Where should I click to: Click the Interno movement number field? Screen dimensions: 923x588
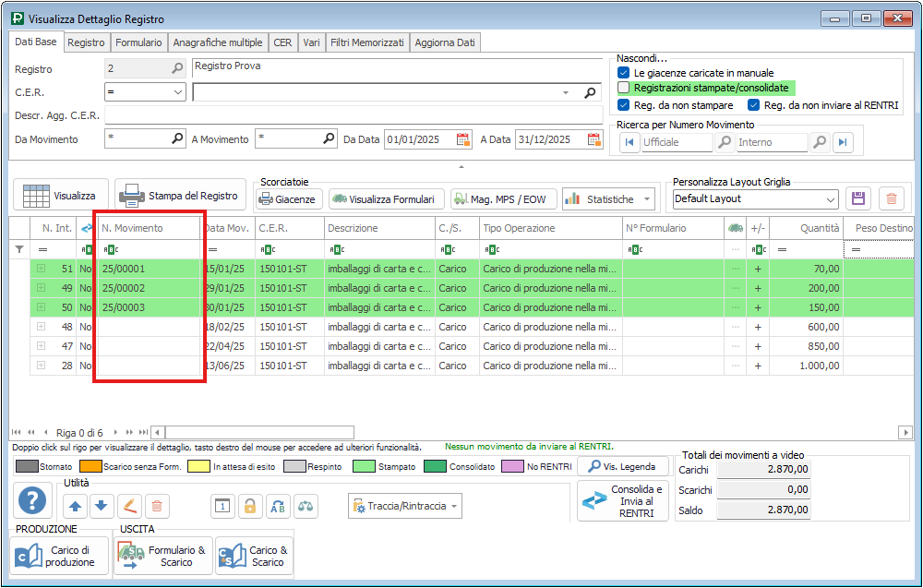tap(773, 142)
